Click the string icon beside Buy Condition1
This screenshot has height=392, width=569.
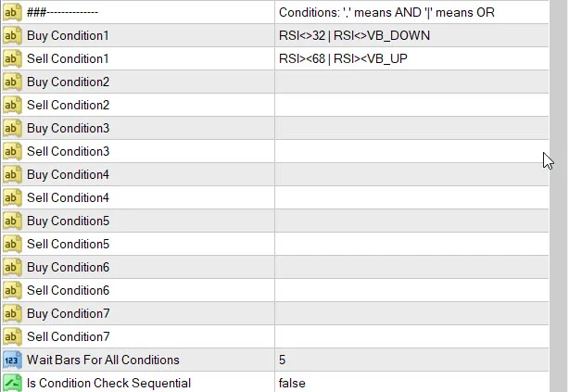(x=12, y=35)
